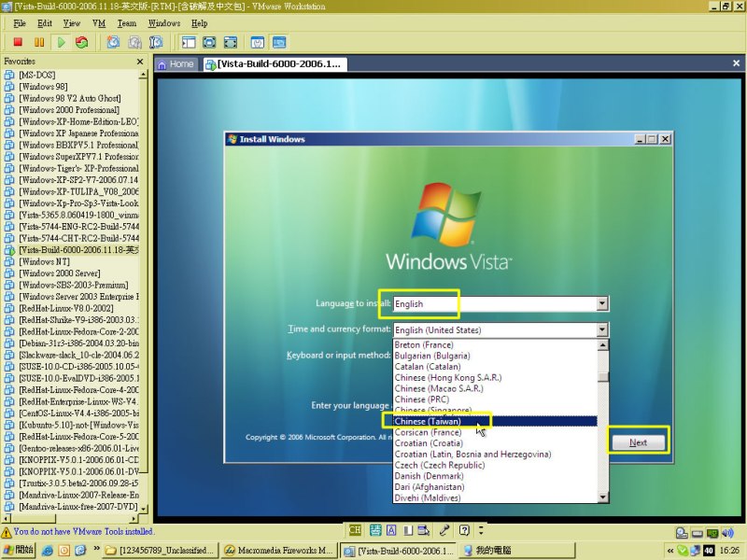Click the microphone icon in language bar
This screenshot has width=747, height=560.
point(444,530)
